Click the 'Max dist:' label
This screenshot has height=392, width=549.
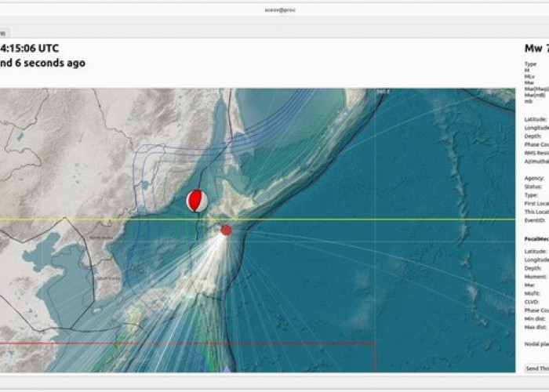[536, 327]
